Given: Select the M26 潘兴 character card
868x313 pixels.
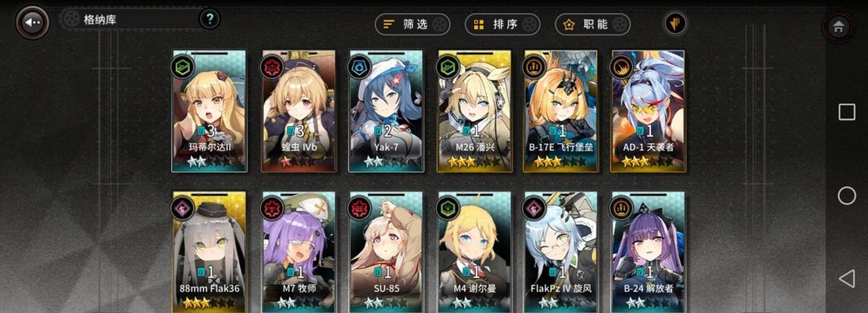Looking at the screenshot, I should (x=475, y=111).
